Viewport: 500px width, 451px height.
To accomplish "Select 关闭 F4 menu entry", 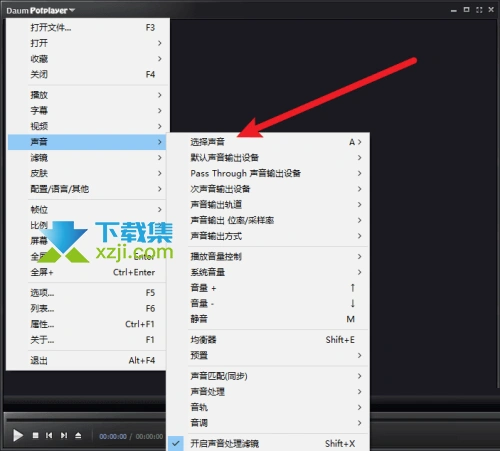I will pos(87,74).
